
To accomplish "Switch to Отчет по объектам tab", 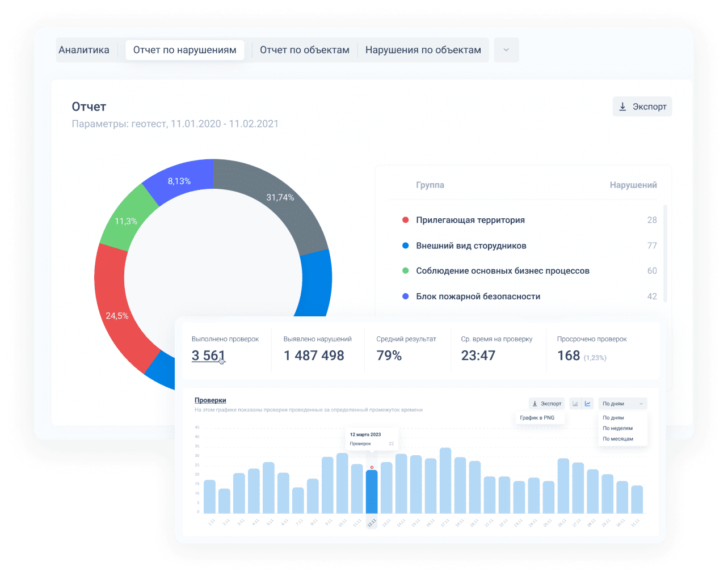I will pos(304,50).
